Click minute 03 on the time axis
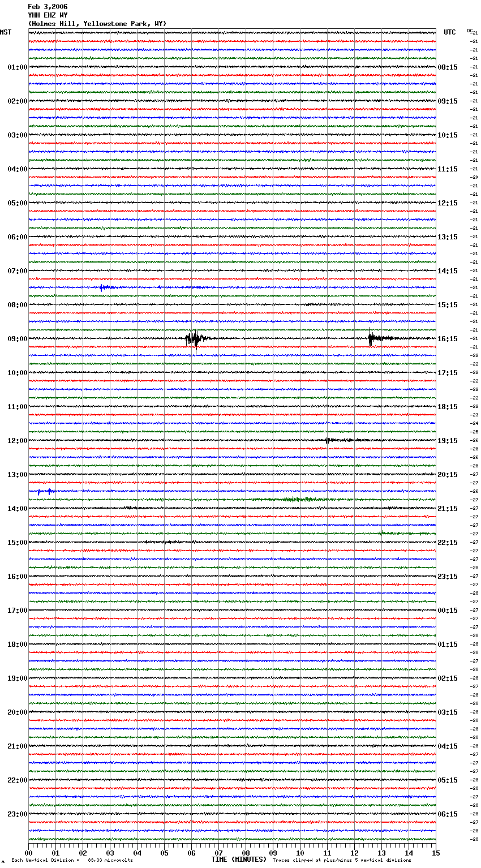Viewport: 481px width, 868px height. (x=110, y=853)
